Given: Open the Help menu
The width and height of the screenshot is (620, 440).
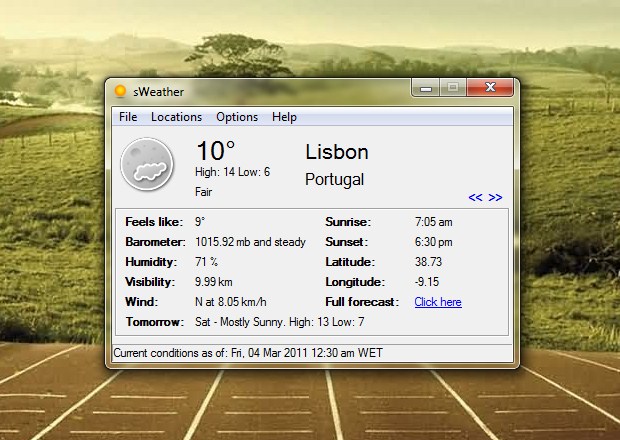Looking at the screenshot, I should [x=284, y=117].
